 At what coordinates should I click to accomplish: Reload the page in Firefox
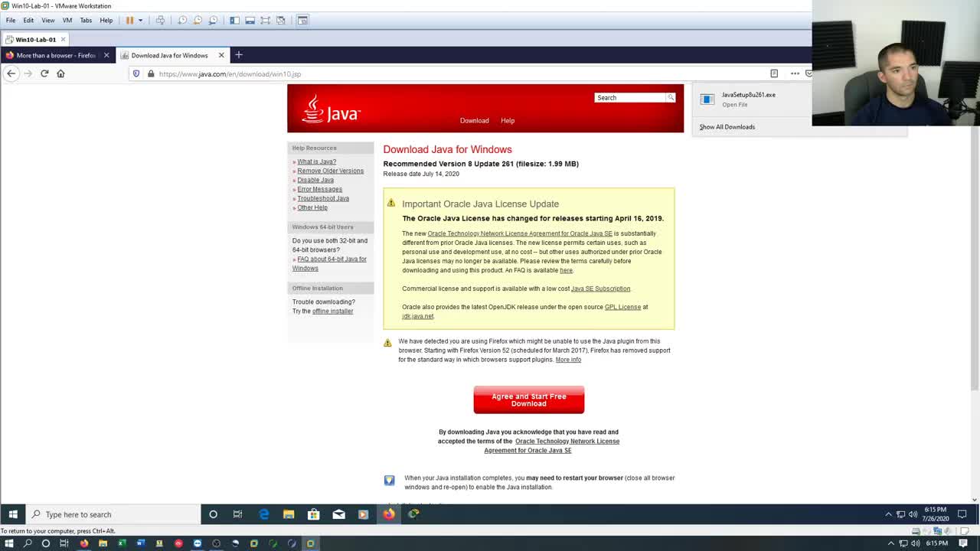(x=44, y=73)
